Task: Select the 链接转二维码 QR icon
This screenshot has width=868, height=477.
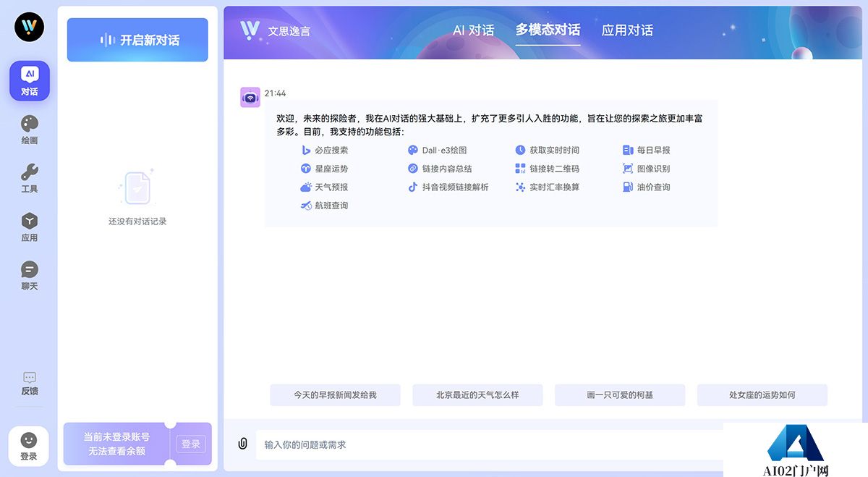Action: [520, 169]
